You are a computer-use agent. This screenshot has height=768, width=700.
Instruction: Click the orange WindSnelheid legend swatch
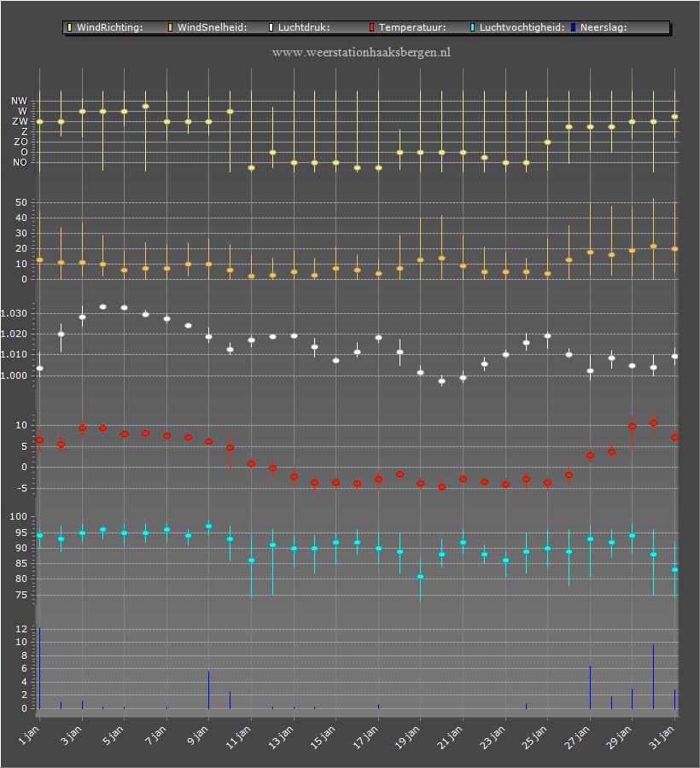(x=171, y=27)
